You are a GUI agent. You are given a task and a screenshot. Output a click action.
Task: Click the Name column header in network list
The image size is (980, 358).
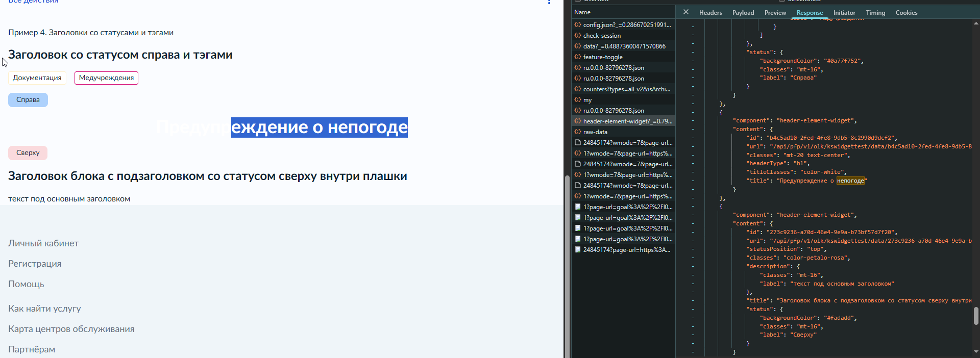(x=623, y=12)
